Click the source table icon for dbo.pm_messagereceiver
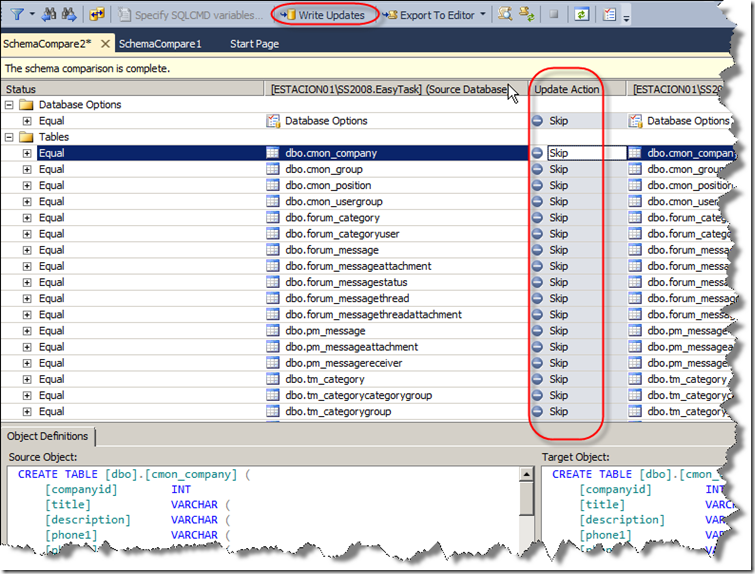Screen dimensions: 755x574 273,363
